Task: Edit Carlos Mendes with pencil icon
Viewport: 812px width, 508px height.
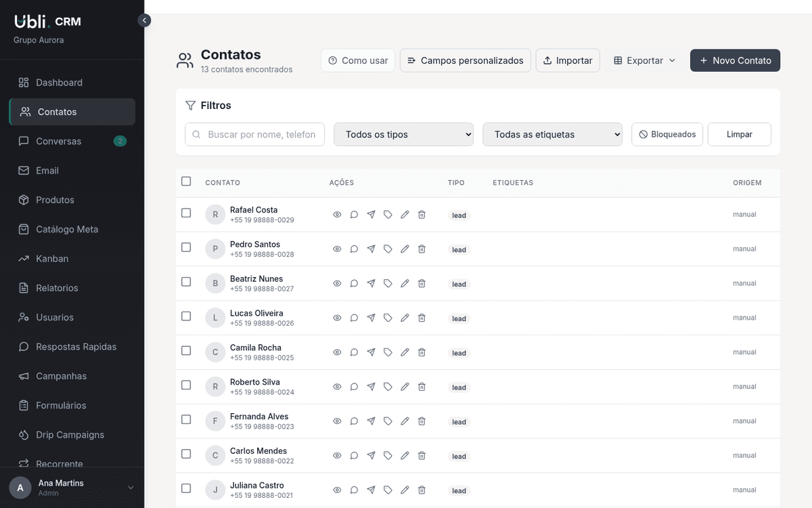Action: [405, 456]
